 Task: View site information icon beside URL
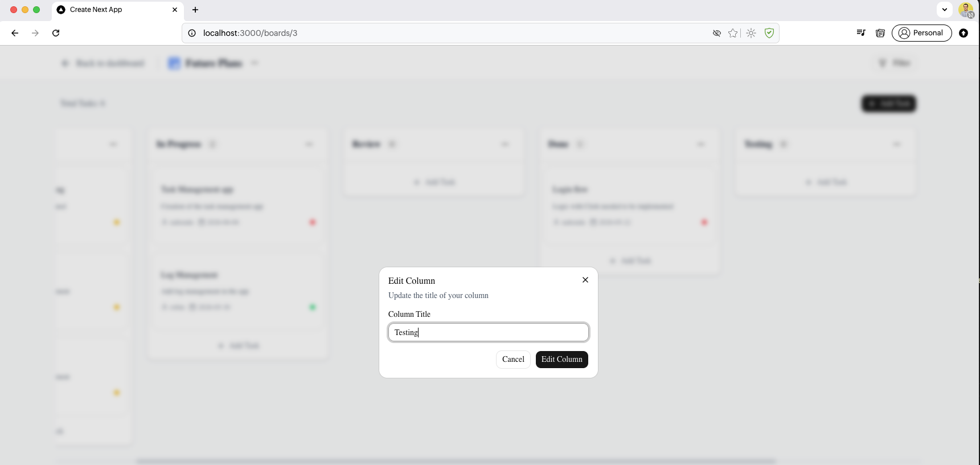(x=192, y=33)
